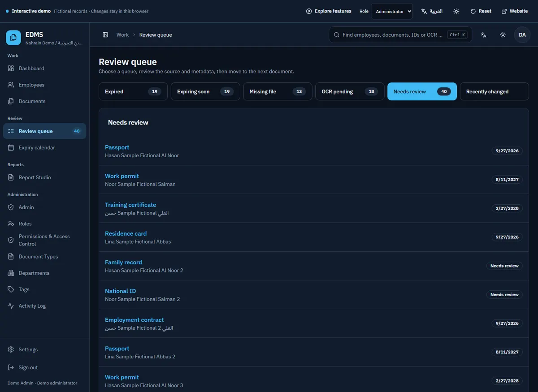Viewport: 538px width, 392px height.
Task: Click the user-key icon beside Roles
Action: click(11, 224)
